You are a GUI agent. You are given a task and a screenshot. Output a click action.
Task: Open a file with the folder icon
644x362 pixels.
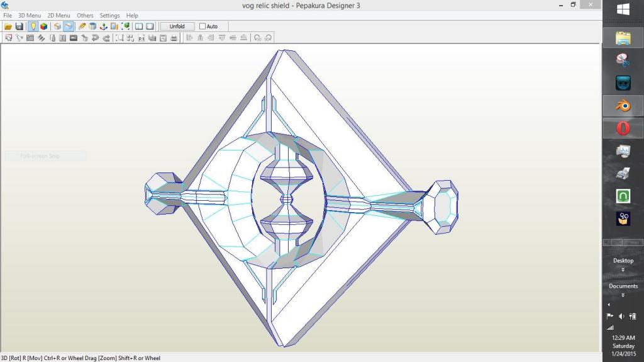(x=8, y=26)
